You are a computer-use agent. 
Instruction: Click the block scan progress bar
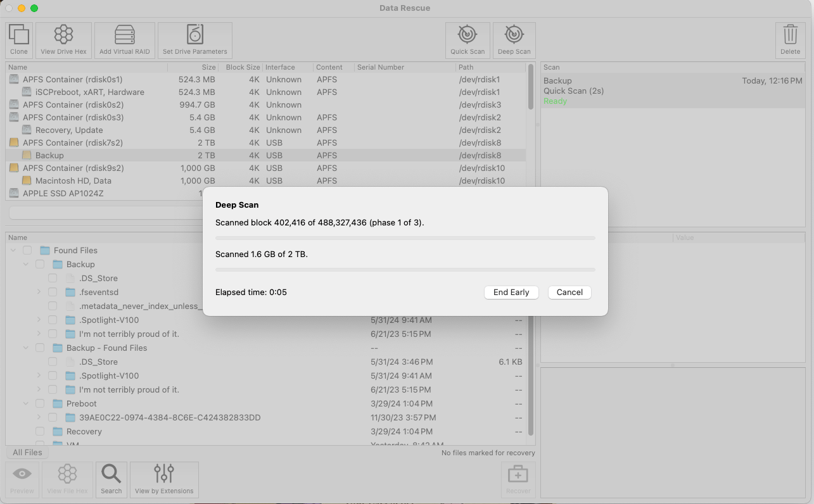pos(405,238)
